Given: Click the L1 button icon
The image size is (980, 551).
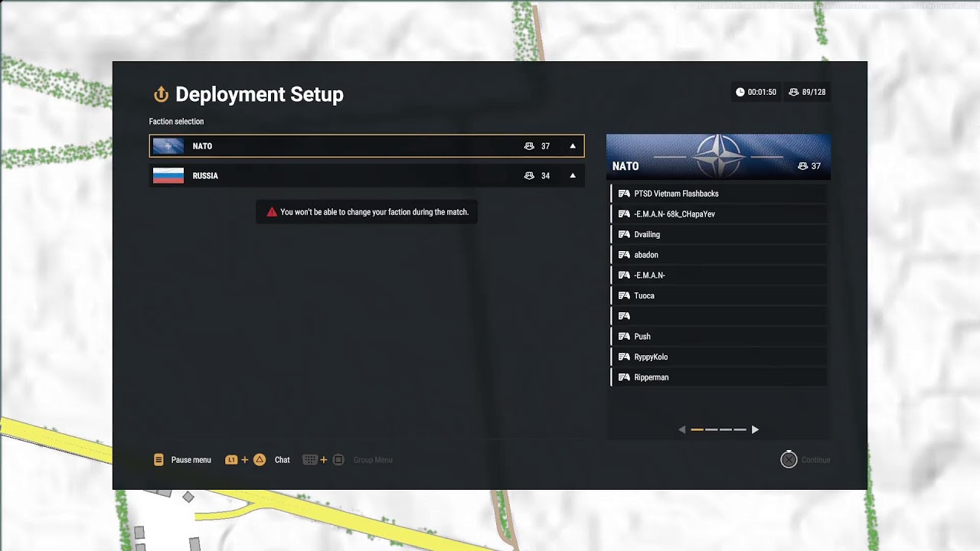Looking at the screenshot, I should click(231, 460).
